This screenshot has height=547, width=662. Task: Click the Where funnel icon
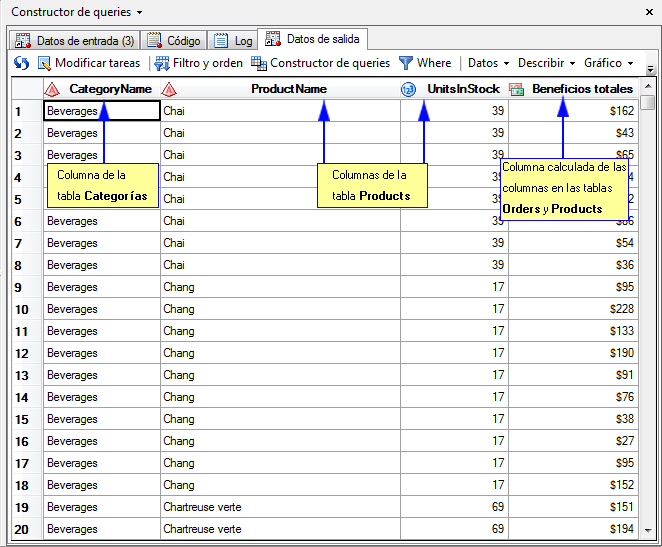pyautogui.click(x=406, y=63)
